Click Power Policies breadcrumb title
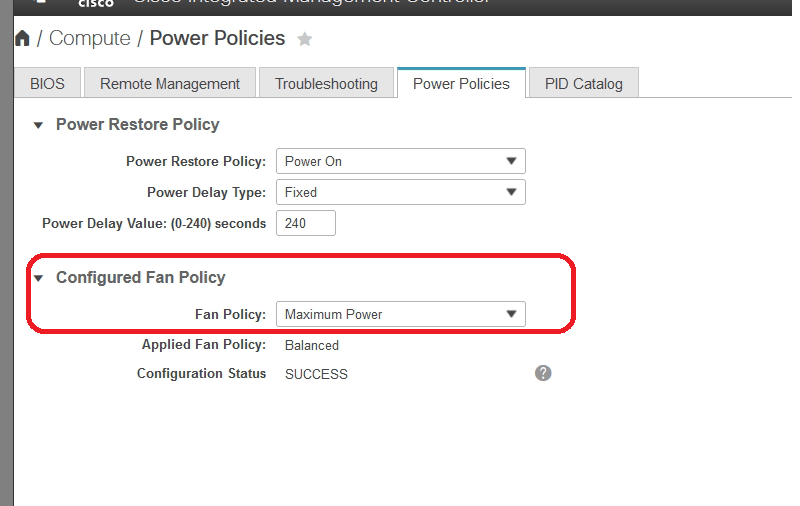Viewport: 800px width, 506px height. [x=217, y=39]
